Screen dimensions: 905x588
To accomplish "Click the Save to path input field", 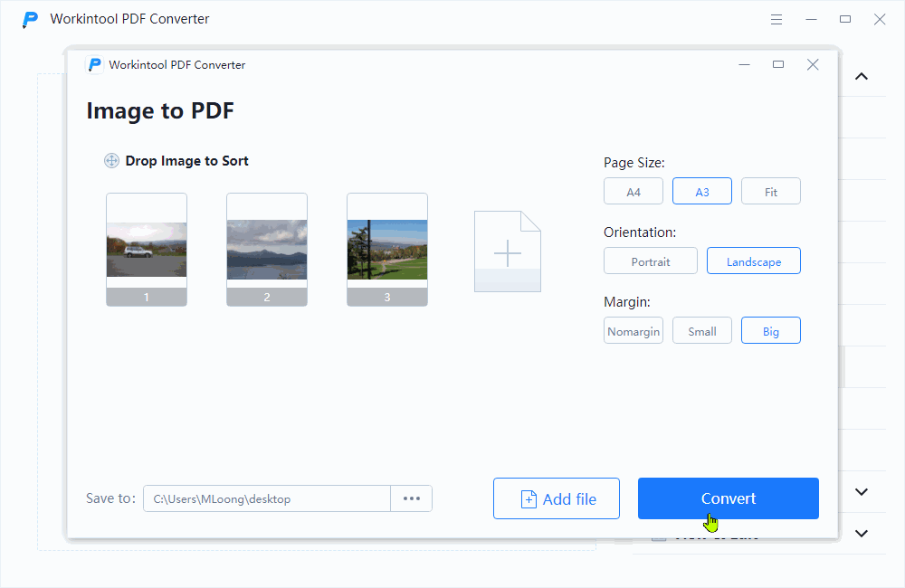I will coord(267,498).
